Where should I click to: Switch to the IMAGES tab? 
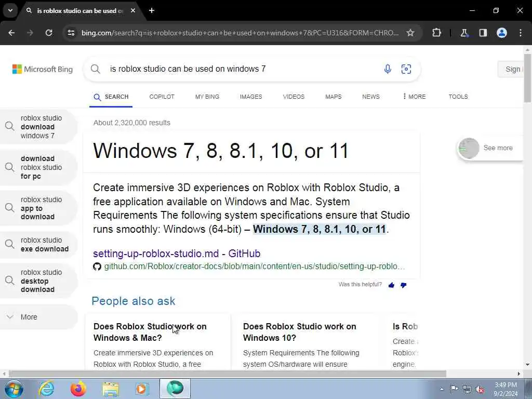tap(251, 97)
